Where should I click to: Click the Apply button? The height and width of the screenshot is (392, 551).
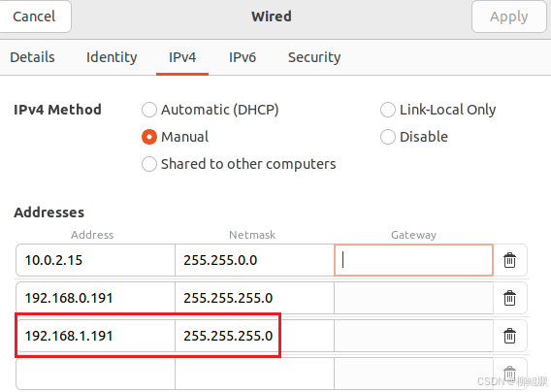pos(509,16)
